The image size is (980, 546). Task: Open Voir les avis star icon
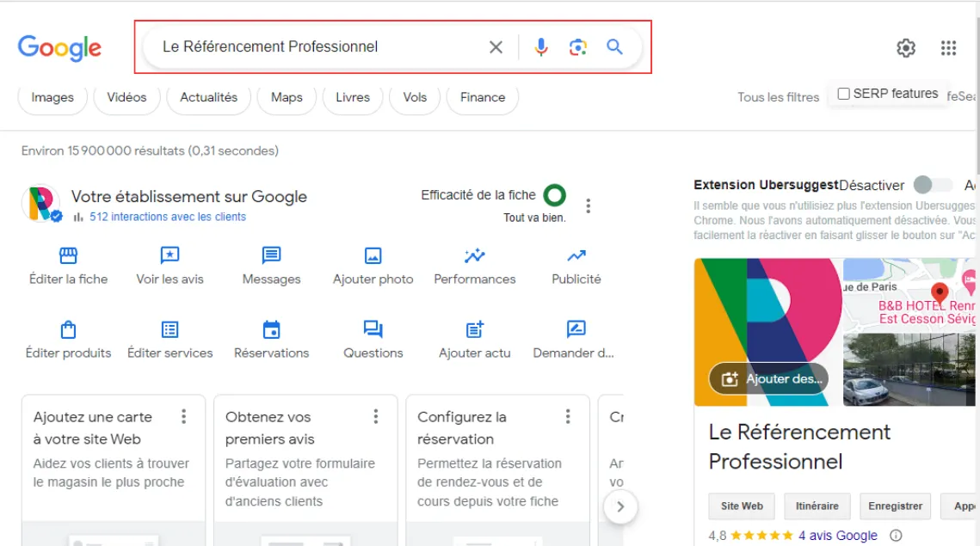[170, 255]
